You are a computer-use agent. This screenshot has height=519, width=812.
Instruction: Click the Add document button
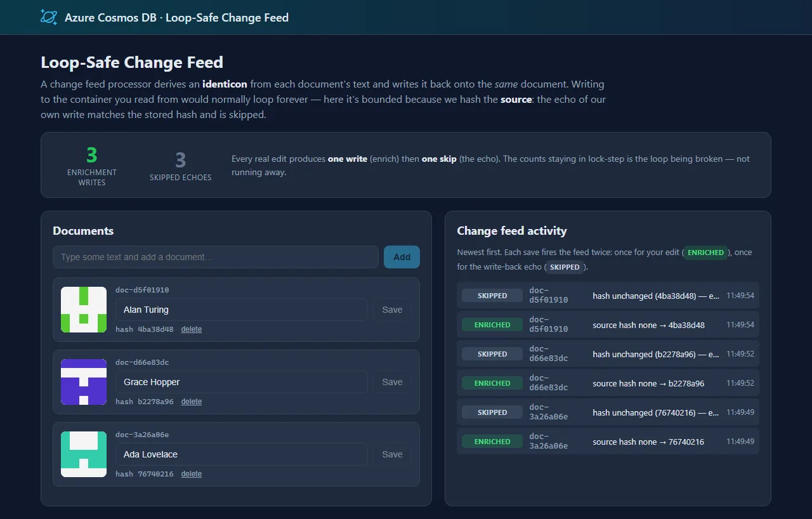coord(402,257)
